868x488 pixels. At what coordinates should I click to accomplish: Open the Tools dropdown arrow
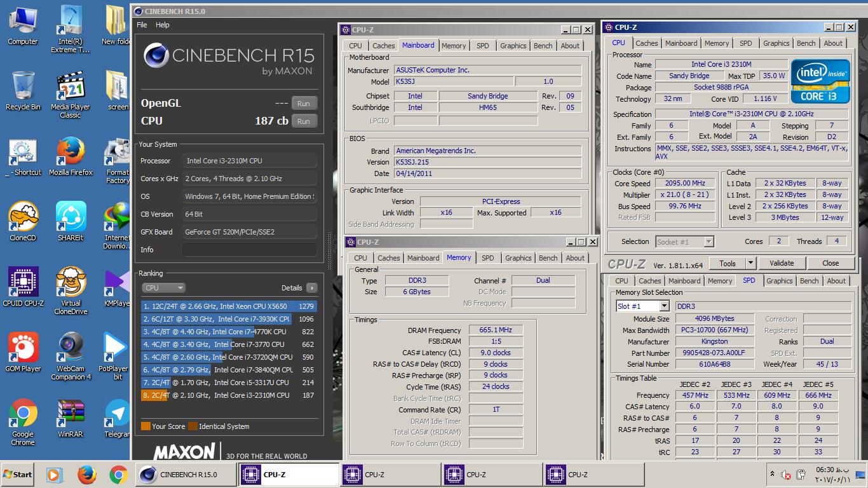[750, 263]
